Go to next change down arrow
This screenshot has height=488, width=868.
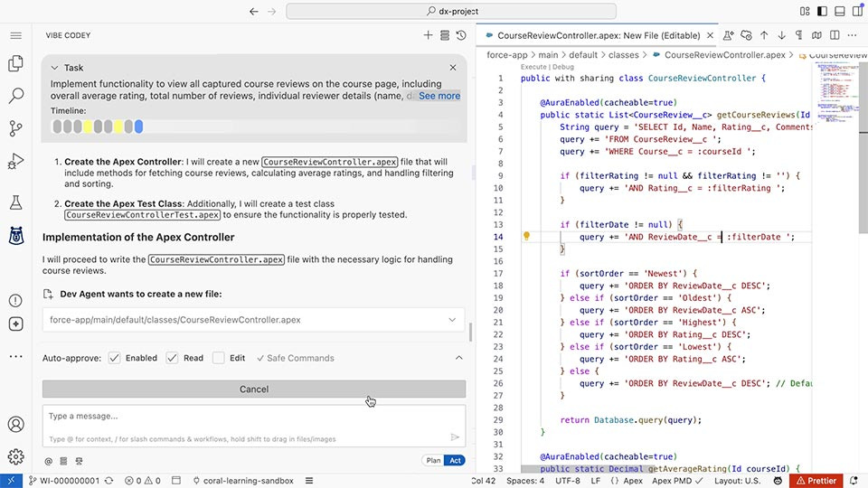point(781,35)
